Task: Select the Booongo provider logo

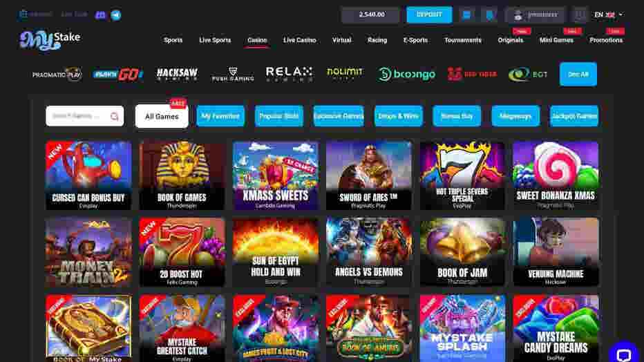Action: 406,75
